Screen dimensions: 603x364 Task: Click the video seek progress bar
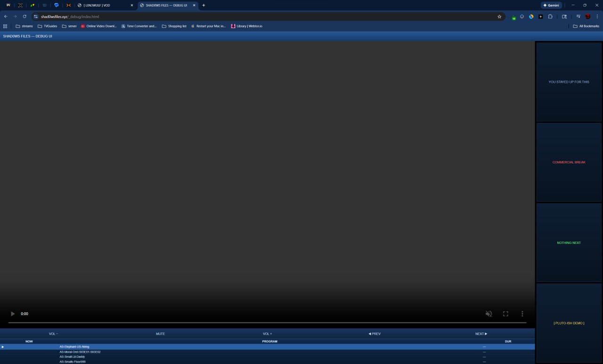click(267, 323)
